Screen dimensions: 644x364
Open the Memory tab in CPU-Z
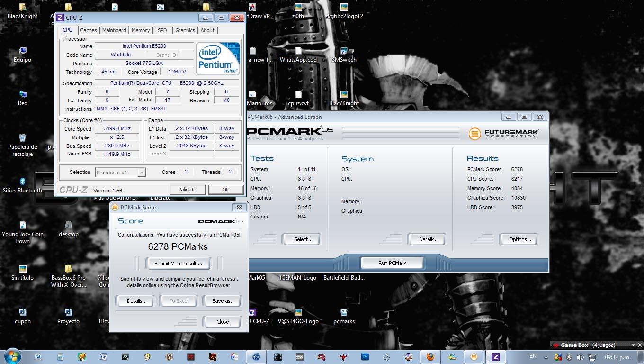pyautogui.click(x=141, y=30)
